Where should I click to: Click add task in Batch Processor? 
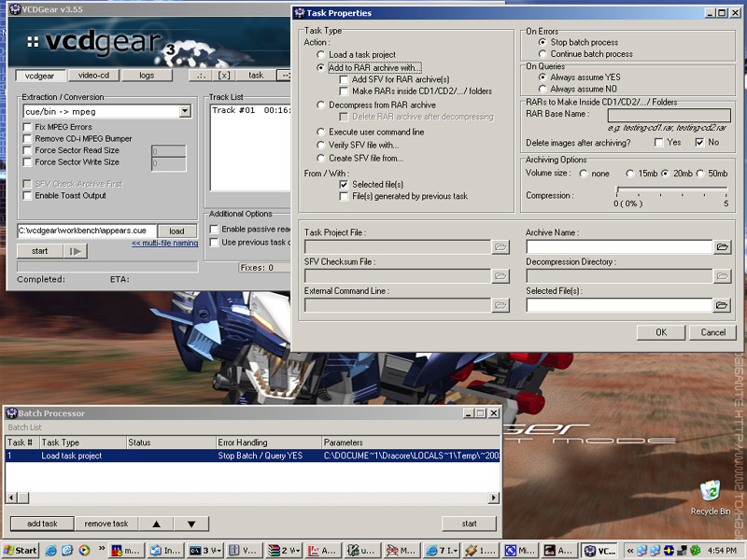coord(42,524)
